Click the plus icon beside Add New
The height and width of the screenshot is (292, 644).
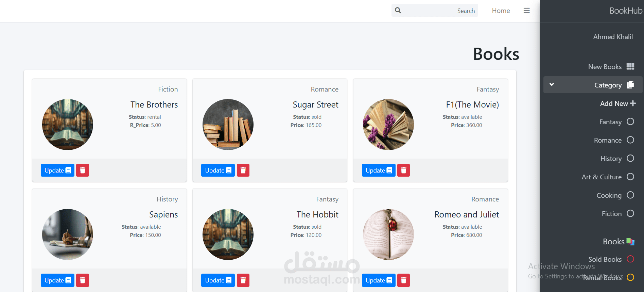[x=633, y=103]
